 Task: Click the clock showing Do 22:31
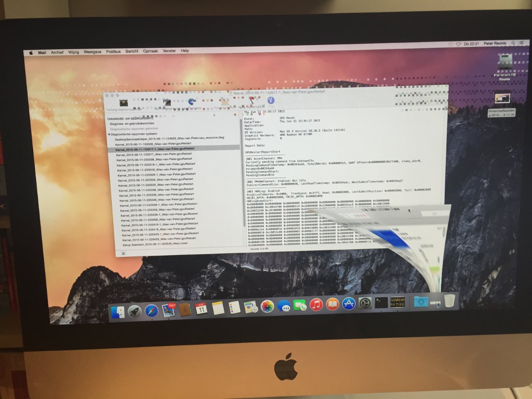point(471,44)
